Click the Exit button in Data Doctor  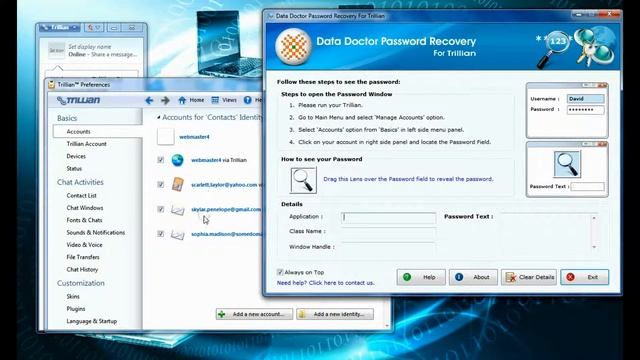pos(584,277)
